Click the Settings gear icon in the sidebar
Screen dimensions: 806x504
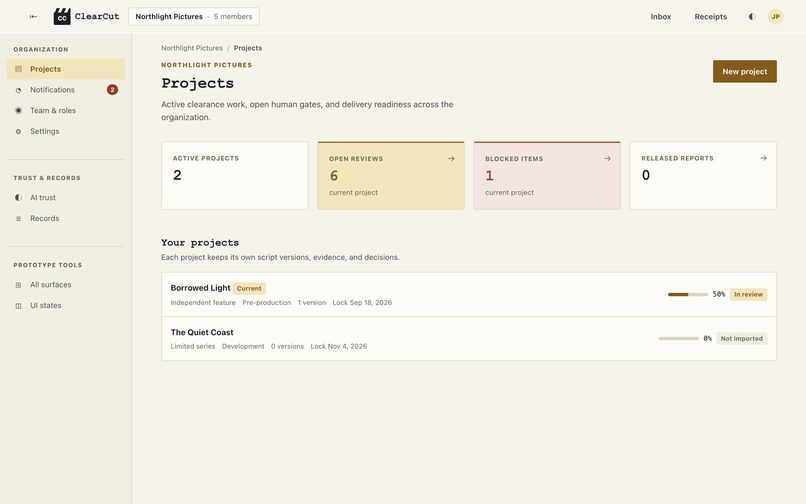[x=19, y=131]
